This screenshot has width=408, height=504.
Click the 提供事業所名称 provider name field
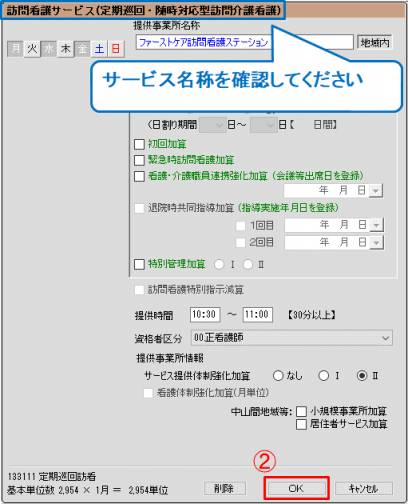(x=244, y=42)
